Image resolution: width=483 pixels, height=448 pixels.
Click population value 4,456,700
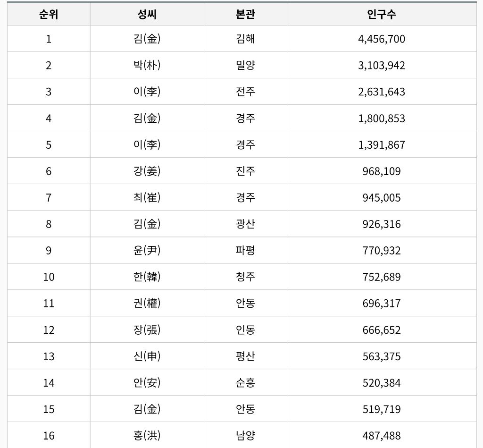382,39
